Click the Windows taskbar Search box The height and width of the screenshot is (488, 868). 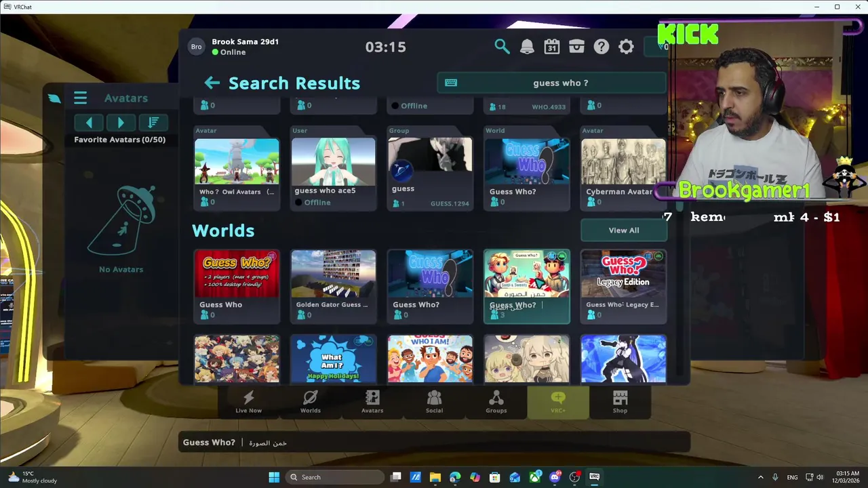(x=335, y=477)
